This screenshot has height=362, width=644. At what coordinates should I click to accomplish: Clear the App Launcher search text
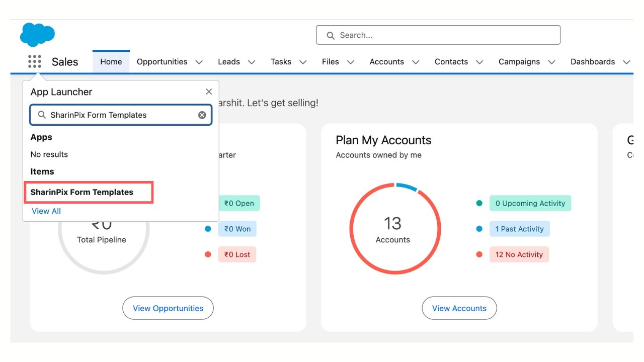tap(202, 115)
